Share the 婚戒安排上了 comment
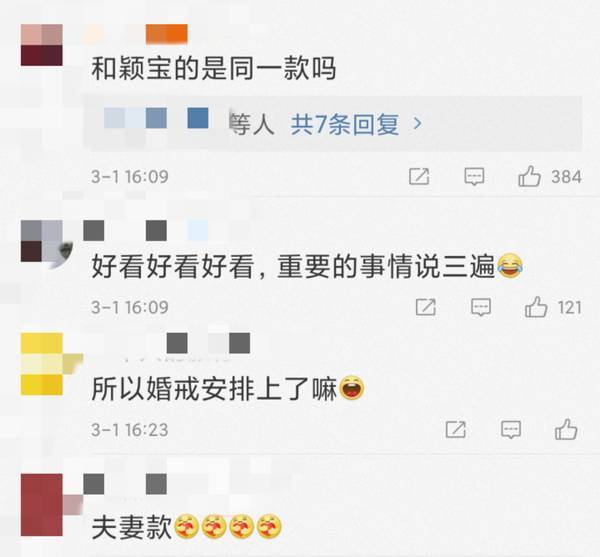Image resolution: width=600 pixels, height=557 pixels. (x=455, y=429)
